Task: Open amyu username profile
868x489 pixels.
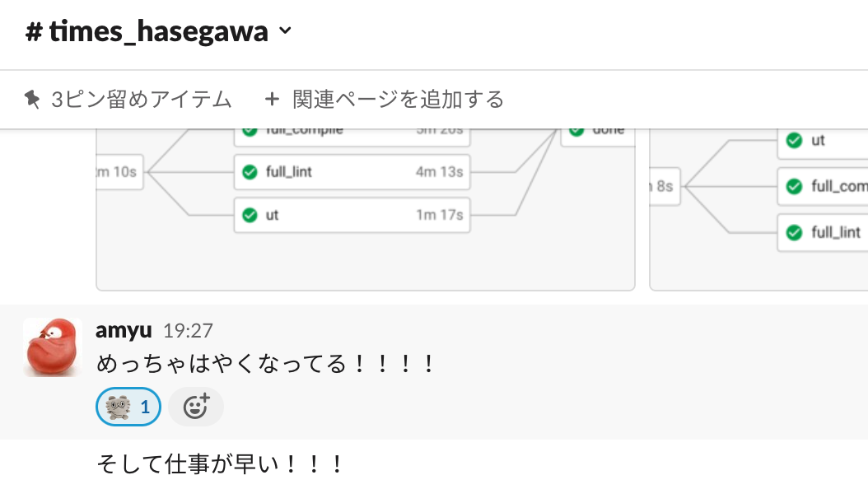Action: 124,330
